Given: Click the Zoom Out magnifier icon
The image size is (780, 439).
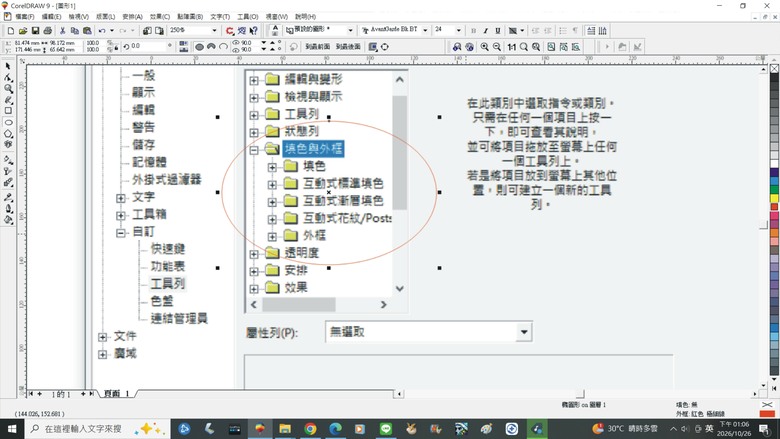Looking at the screenshot, I should [496, 47].
